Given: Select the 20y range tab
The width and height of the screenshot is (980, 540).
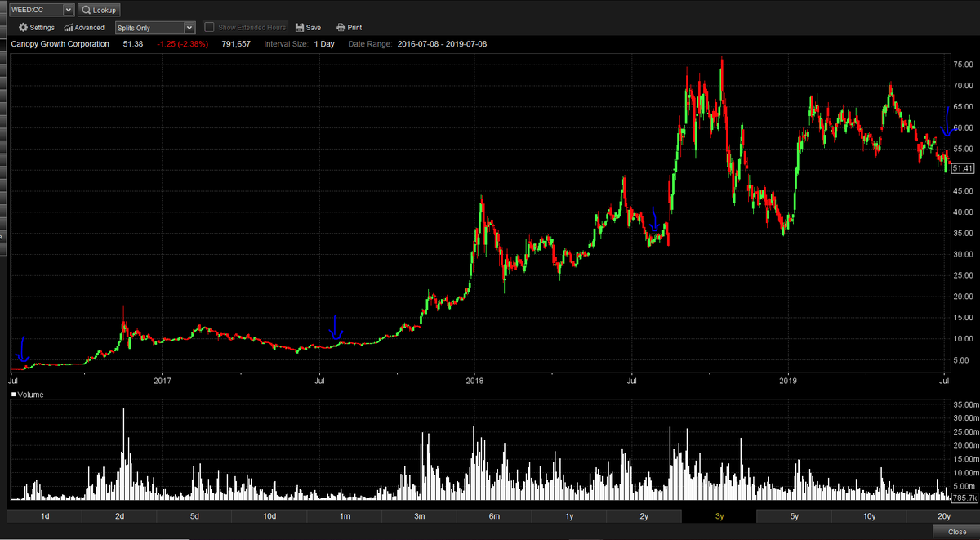Looking at the screenshot, I should 943,516.
